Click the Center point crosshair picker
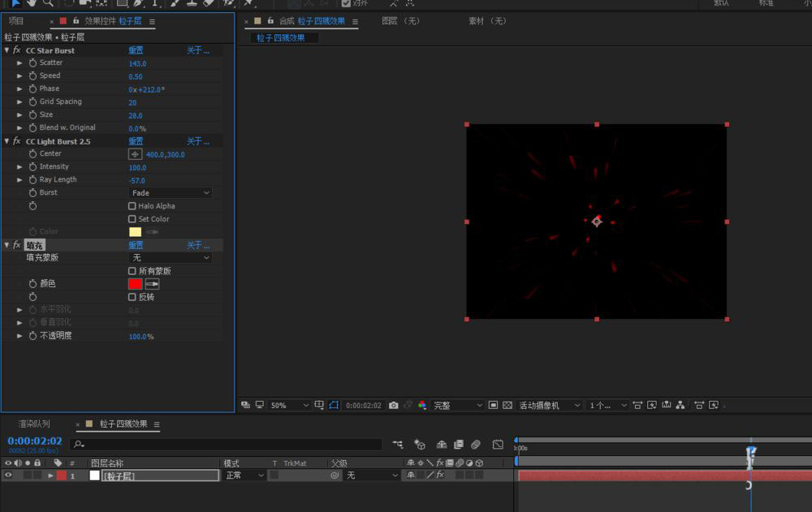The height and width of the screenshot is (512, 812). (x=135, y=154)
